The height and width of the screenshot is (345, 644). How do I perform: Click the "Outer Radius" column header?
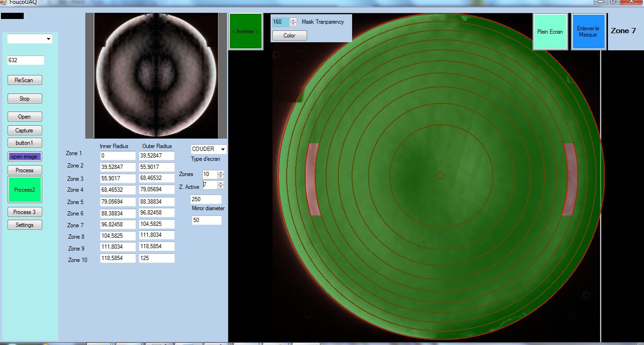pyautogui.click(x=157, y=146)
